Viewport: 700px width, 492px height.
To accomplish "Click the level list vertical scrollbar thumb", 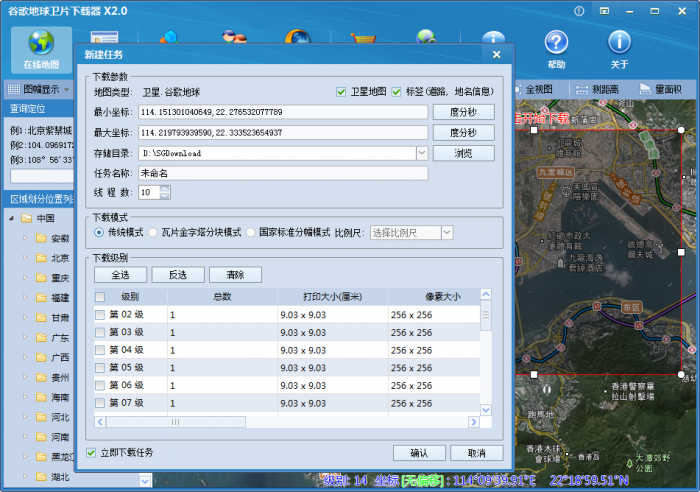I will (486, 315).
